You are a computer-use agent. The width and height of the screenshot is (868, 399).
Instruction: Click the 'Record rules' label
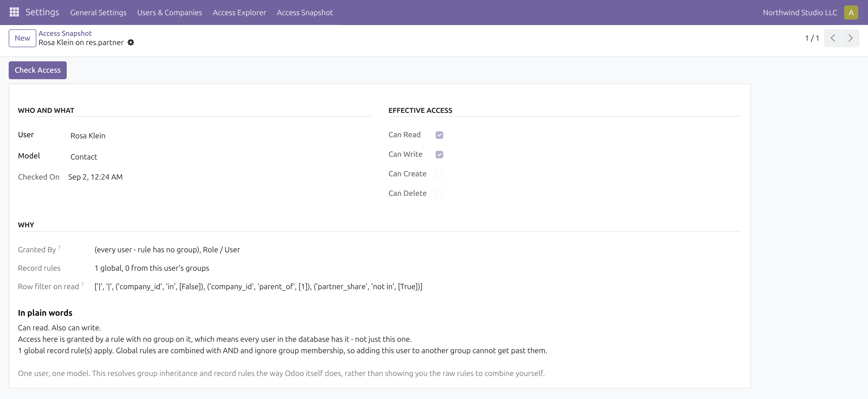pyautogui.click(x=39, y=268)
